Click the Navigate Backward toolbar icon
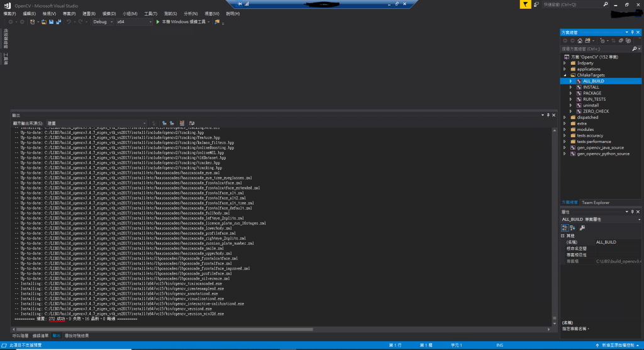 point(11,22)
